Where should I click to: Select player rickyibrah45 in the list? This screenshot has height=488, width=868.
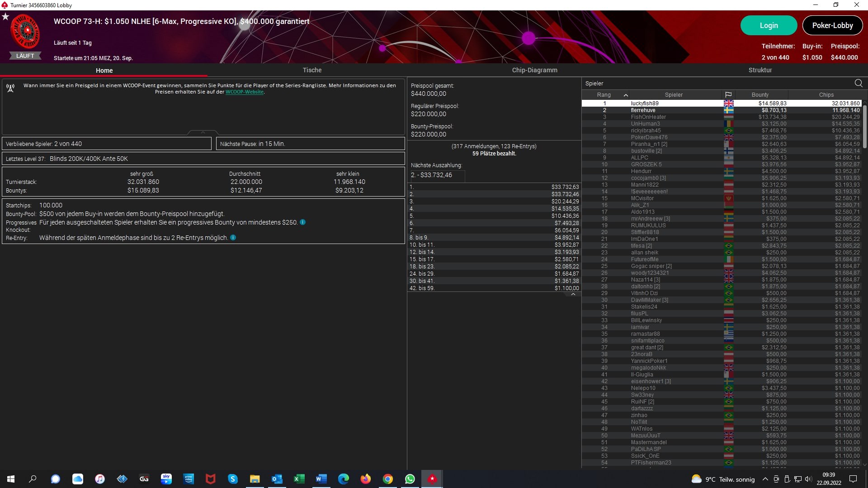pos(722,131)
